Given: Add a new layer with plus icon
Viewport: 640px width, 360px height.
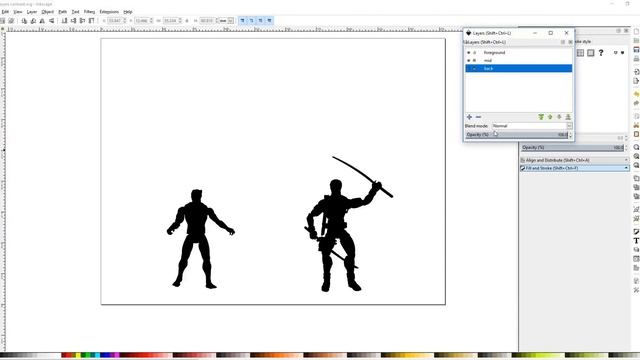Looking at the screenshot, I should pos(469,117).
